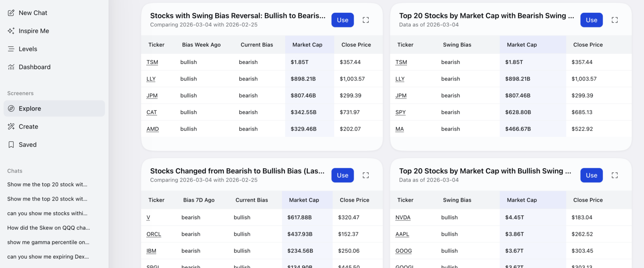Image resolution: width=644 pixels, height=268 pixels.
Task: Click the $617.88B market cap cell
Action: point(307,217)
